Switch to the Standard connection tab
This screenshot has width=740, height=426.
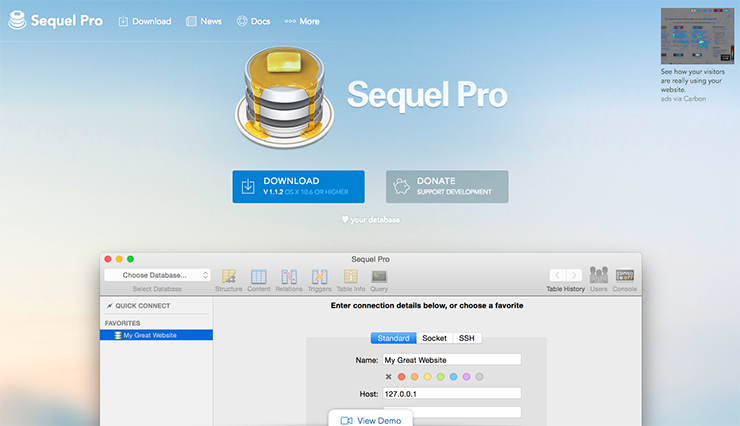394,338
